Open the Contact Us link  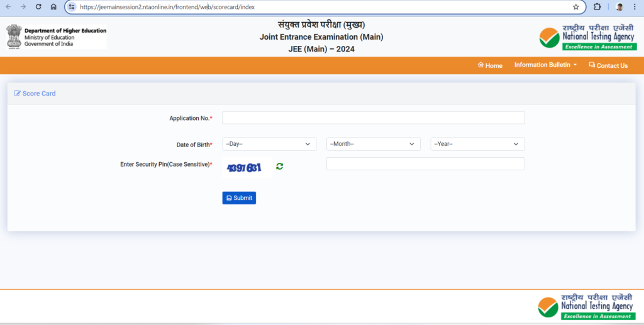click(608, 65)
